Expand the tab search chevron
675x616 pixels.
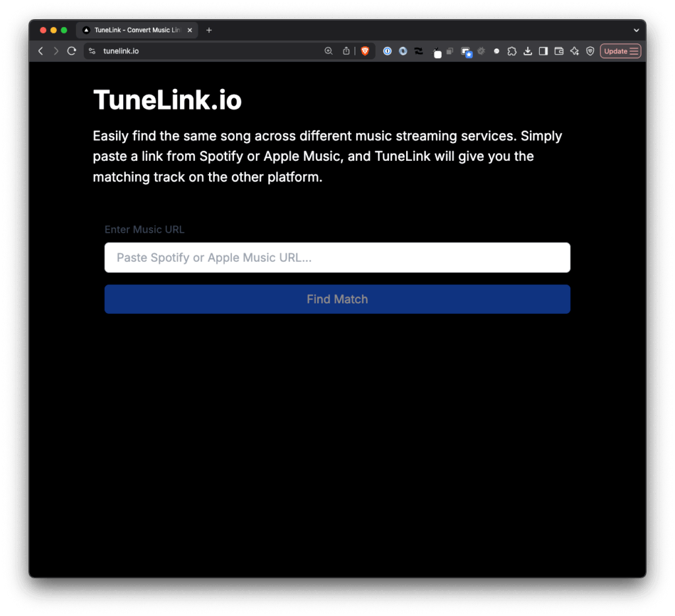[636, 30]
